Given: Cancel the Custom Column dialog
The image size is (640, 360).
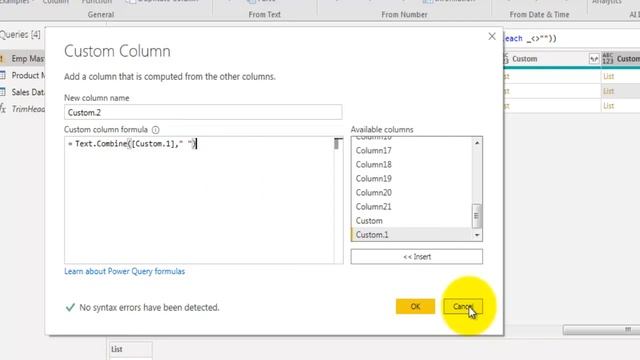Looking at the screenshot, I should (x=463, y=307).
